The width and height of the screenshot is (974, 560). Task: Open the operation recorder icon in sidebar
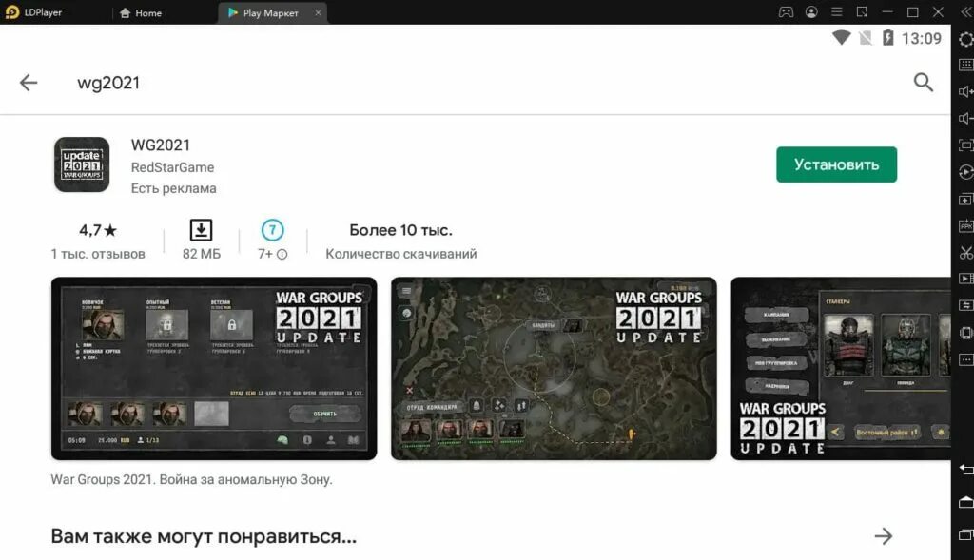pos(966,172)
